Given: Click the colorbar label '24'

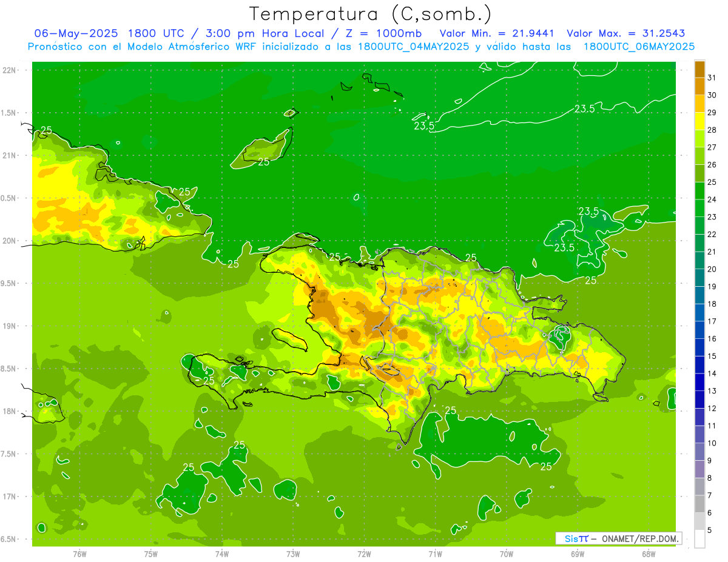Looking at the screenshot, I should [x=712, y=199].
